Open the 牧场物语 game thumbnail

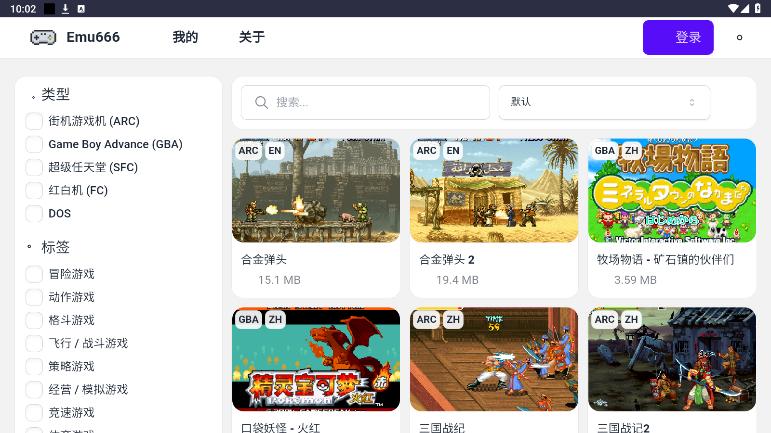(672, 190)
